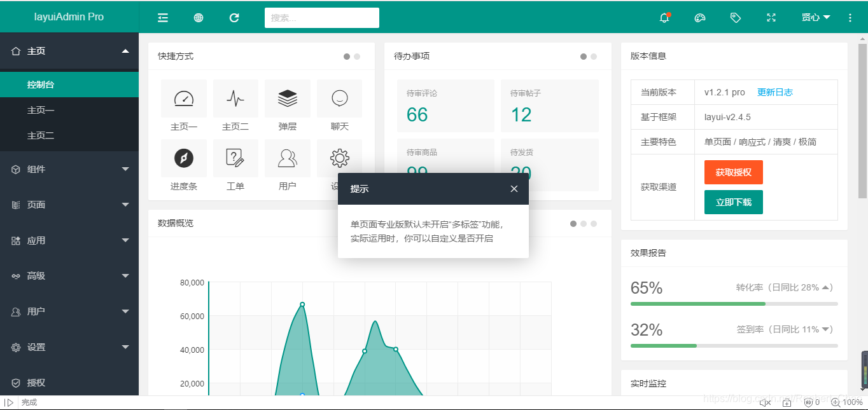Open the 贤心 user dropdown
The width and height of the screenshot is (868, 410).
pos(816,18)
